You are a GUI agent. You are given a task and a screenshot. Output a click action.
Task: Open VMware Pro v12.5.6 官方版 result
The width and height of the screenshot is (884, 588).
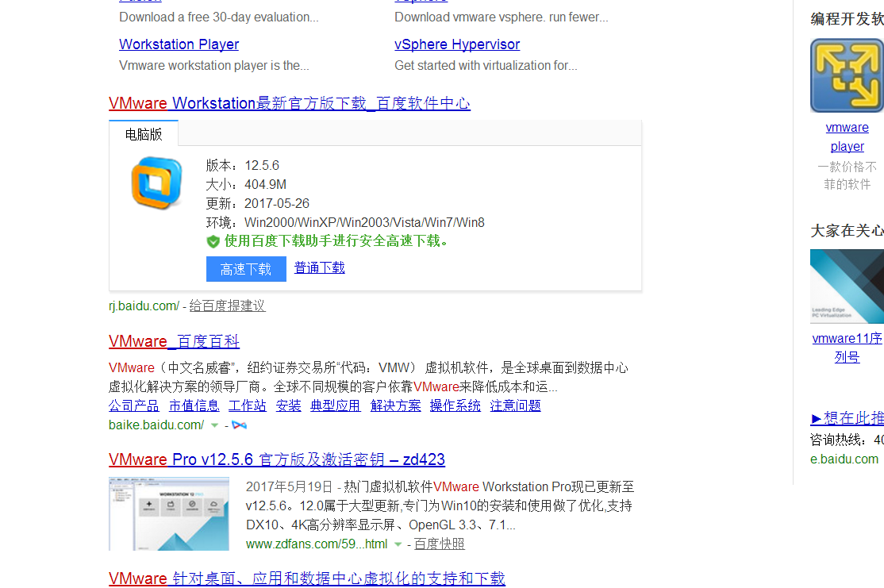277,459
